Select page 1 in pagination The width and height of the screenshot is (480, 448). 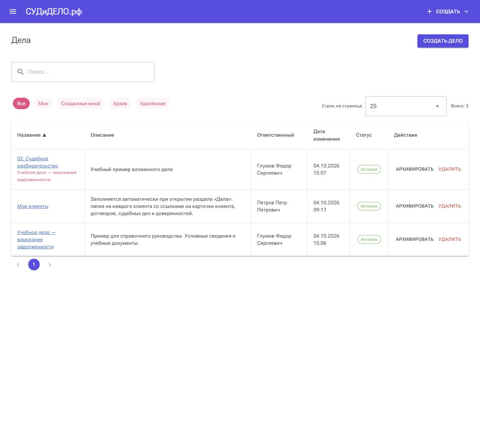34,264
